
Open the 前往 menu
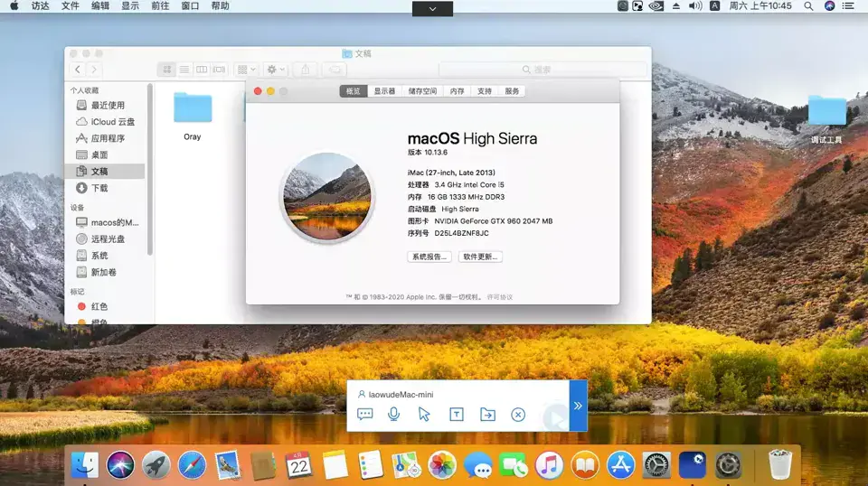click(160, 6)
